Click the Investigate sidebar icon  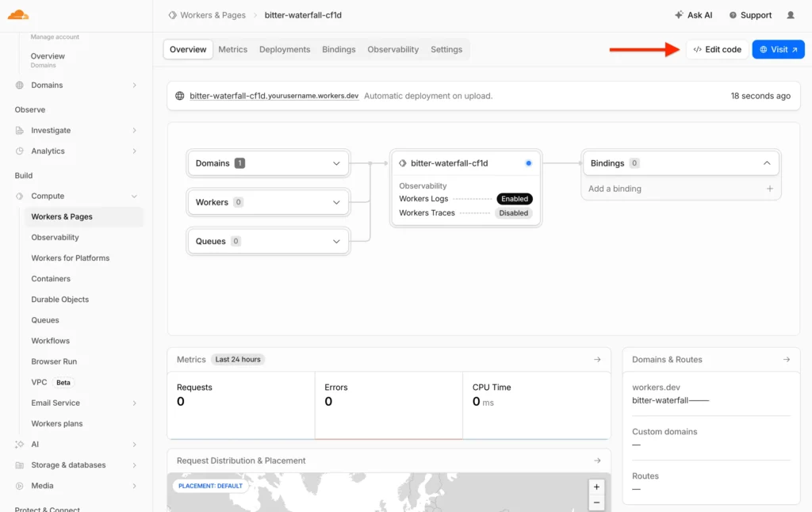(20, 131)
